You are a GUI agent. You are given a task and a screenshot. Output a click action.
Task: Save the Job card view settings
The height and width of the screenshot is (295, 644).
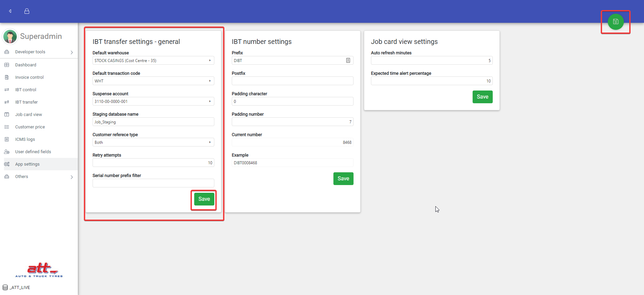482,97
